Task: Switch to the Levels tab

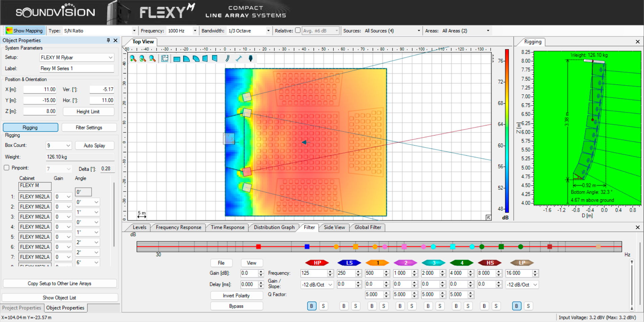Action: tap(139, 227)
